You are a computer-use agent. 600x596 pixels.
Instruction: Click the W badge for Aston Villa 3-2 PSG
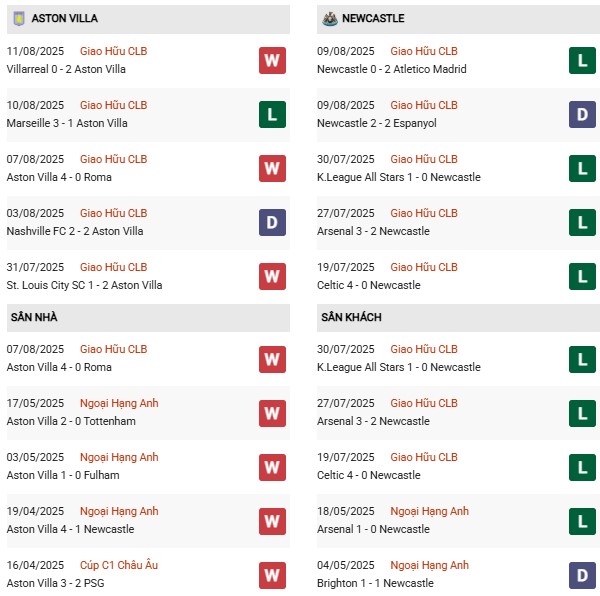[272, 574]
